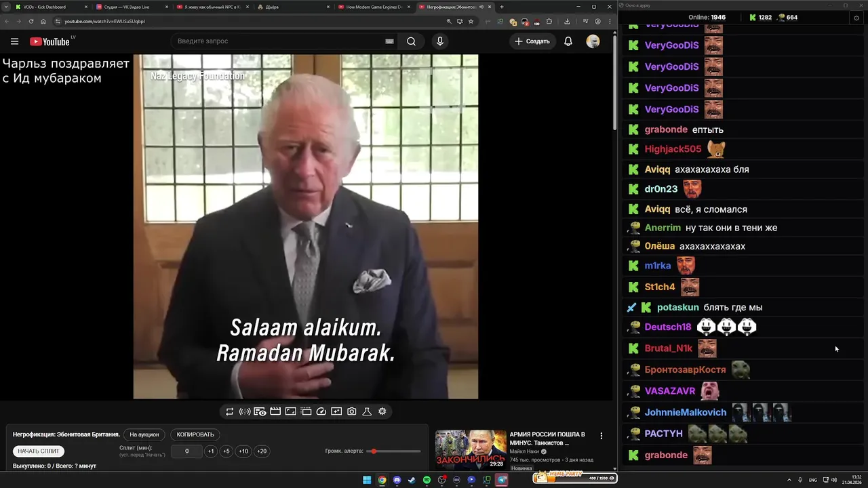Image resolution: width=868 pixels, height=488 pixels.
Task: Switch to Студия — VK Видео Live tab
Action: point(132,7)
